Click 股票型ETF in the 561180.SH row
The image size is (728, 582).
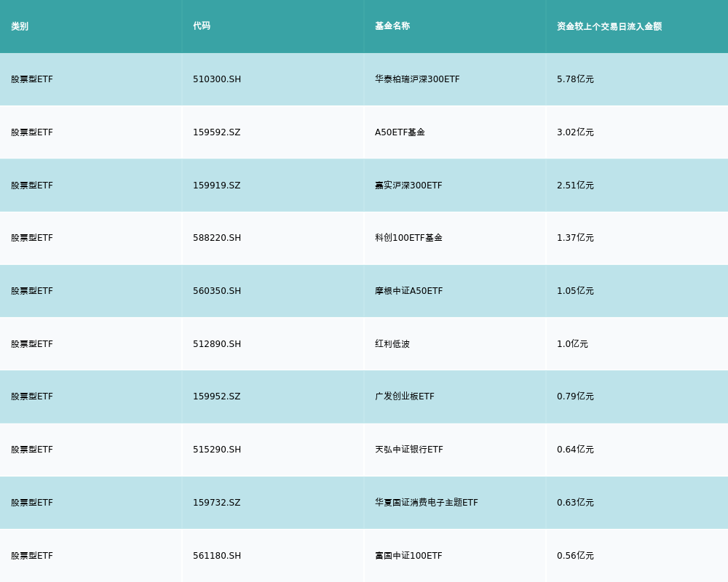(x=32, y=556)
